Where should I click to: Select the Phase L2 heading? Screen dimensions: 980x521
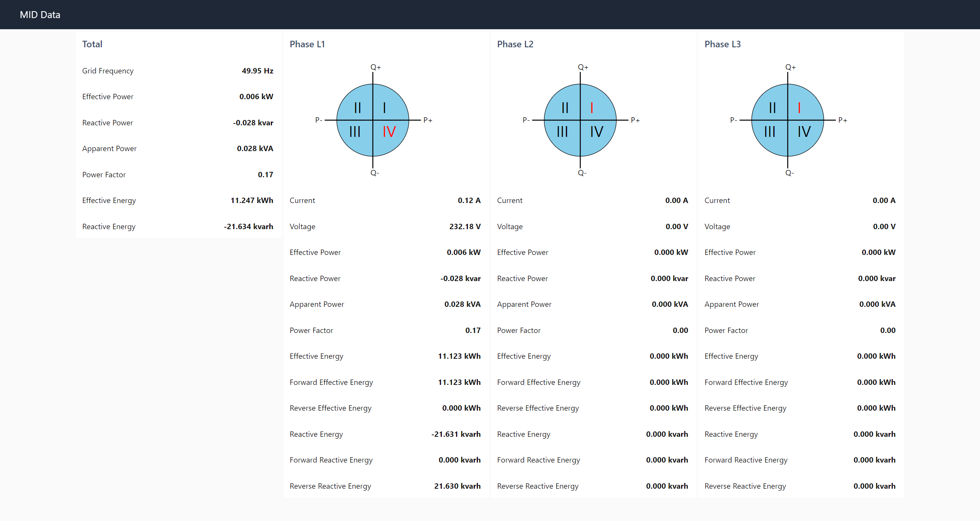click(515, 44)
